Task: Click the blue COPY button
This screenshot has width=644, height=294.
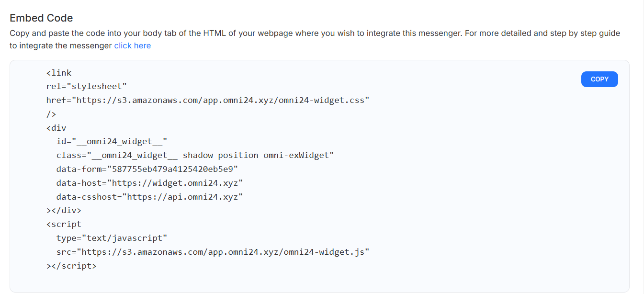Action: [x=599, y=79]
